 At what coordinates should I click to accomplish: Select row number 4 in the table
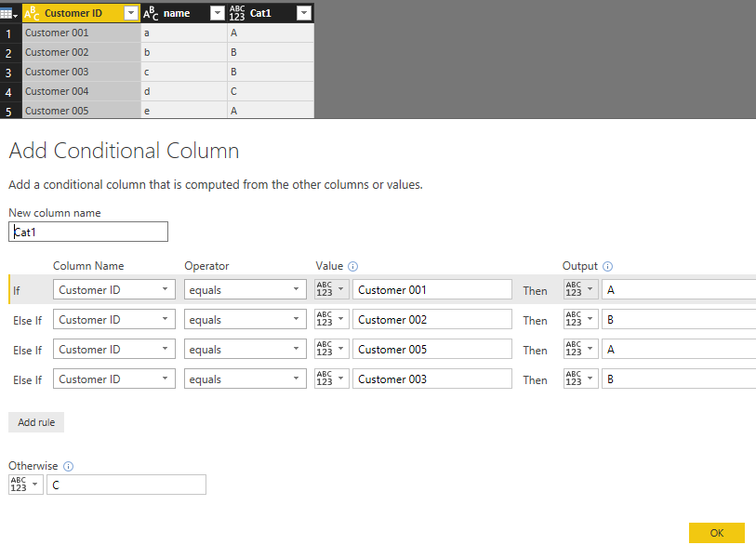click(8, 92)
